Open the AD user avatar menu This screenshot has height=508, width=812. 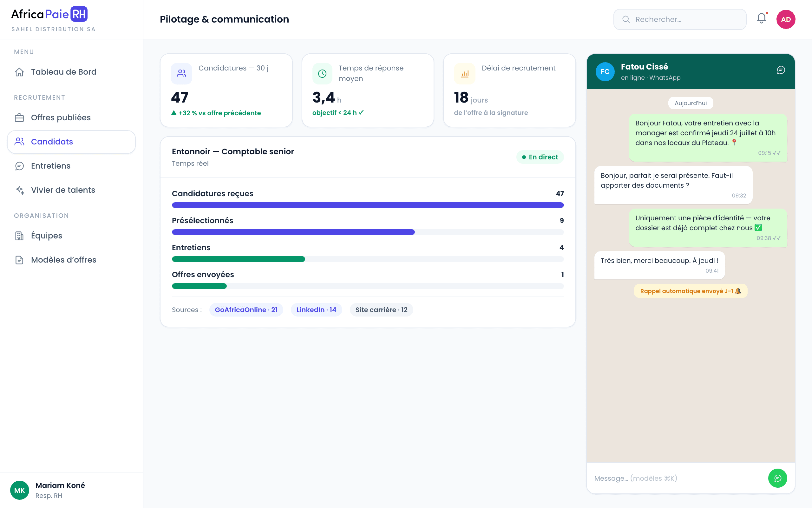785,19
